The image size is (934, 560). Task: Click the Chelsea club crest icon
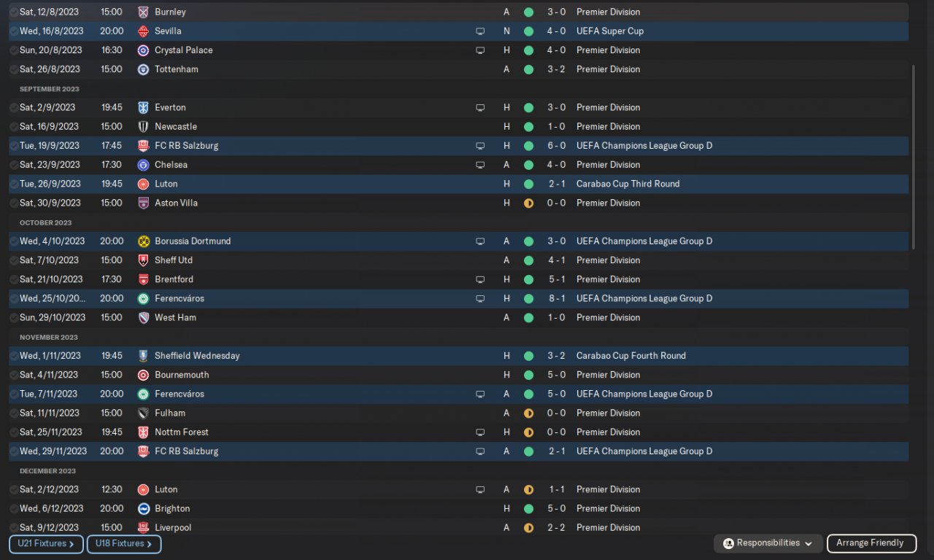143,165
